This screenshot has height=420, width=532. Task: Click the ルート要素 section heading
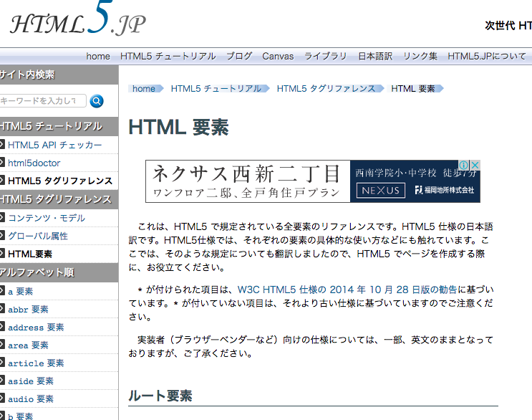tap(160, 396)
